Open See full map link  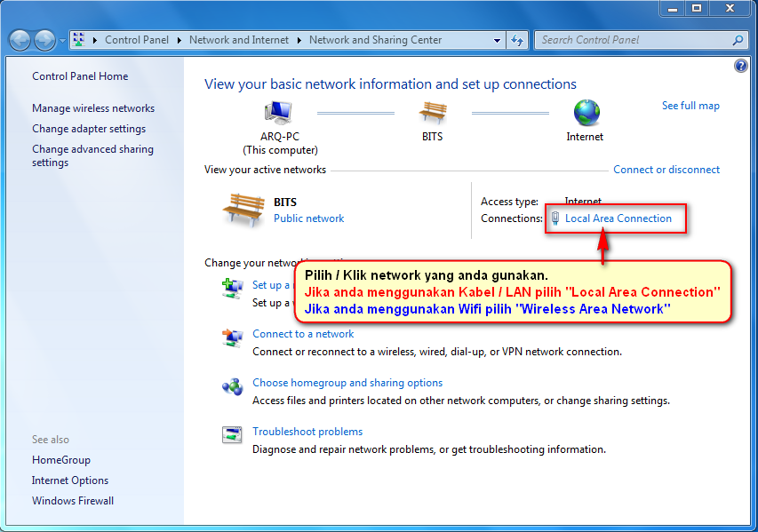pyautogui.click(x=690, y=106)
